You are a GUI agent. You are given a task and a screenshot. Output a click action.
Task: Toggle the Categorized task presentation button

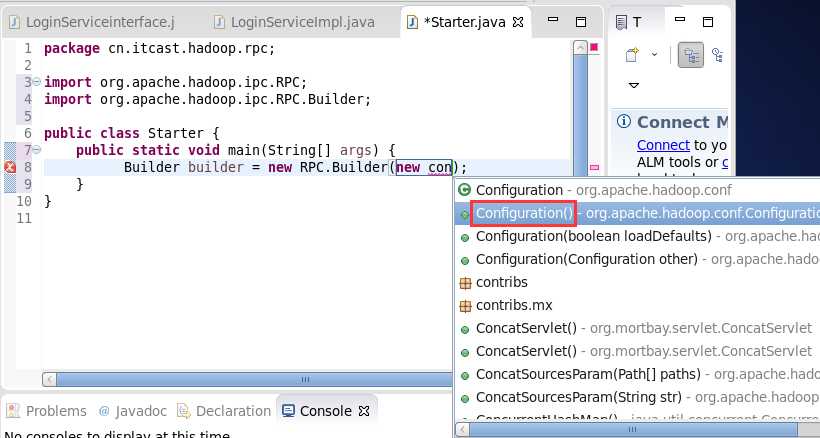(x=691, y=55)
